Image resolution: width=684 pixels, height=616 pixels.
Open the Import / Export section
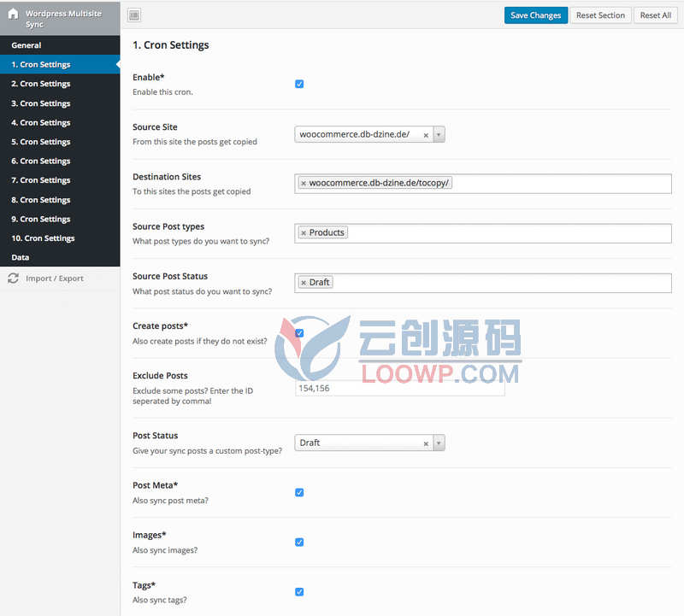tap(60, 279)
